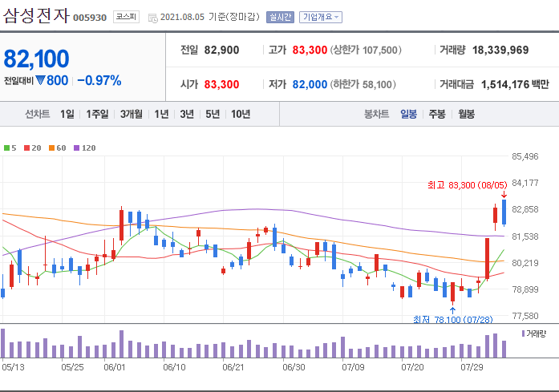Click the 저가 value 82,000

click(310, 84)
